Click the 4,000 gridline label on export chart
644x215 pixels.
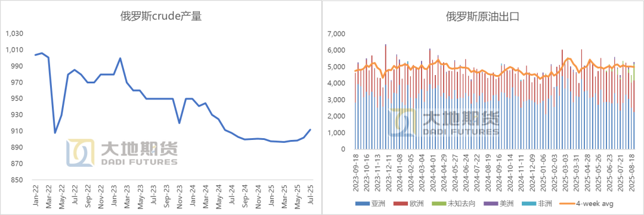338,83
